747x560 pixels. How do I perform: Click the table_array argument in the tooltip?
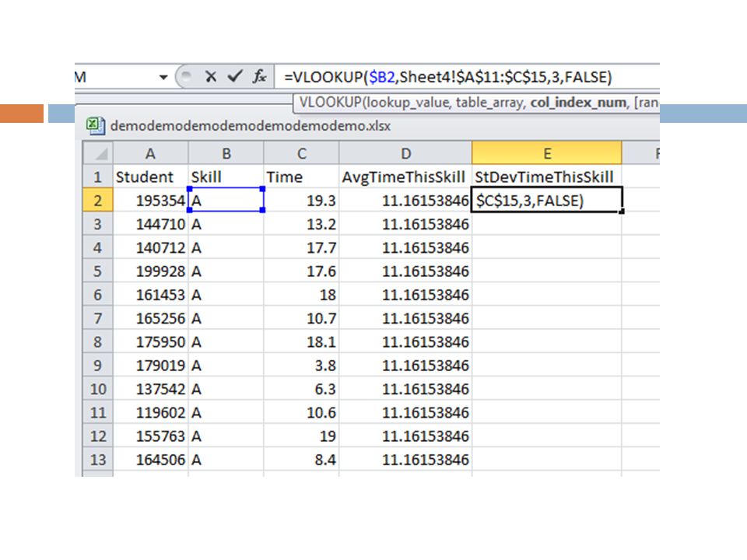coord(491,103)
